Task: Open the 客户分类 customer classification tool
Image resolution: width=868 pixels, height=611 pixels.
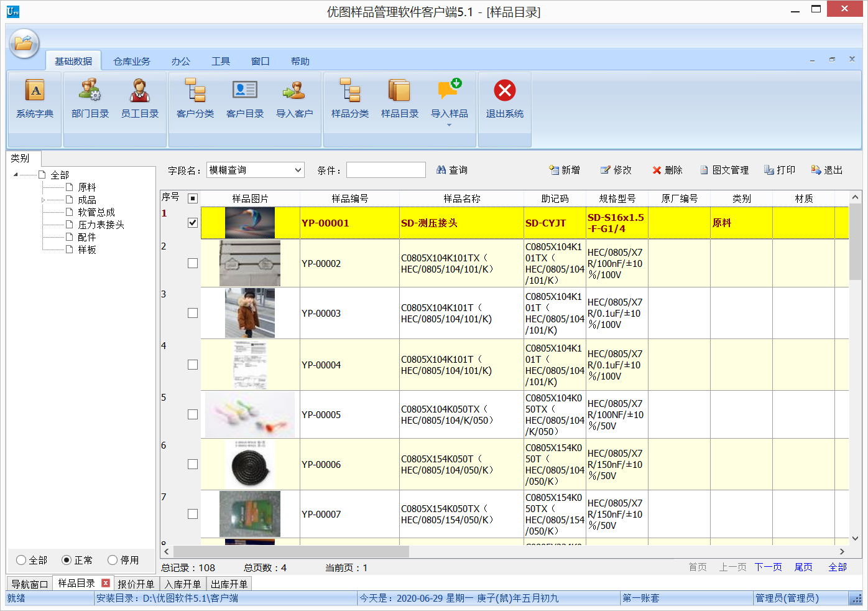Action: pyautogui.click(x=195, y=100)
